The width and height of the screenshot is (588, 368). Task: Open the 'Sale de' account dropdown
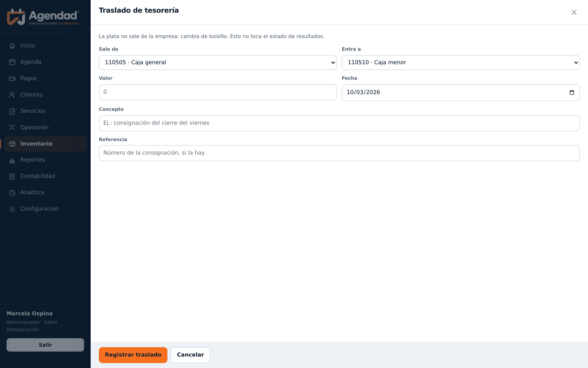[x=218, y=62]
